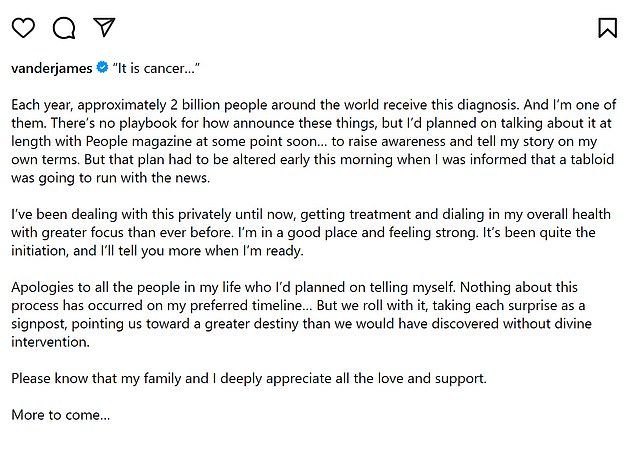Click the phrase "signpost, pointing us toward"

pos(100,324)
